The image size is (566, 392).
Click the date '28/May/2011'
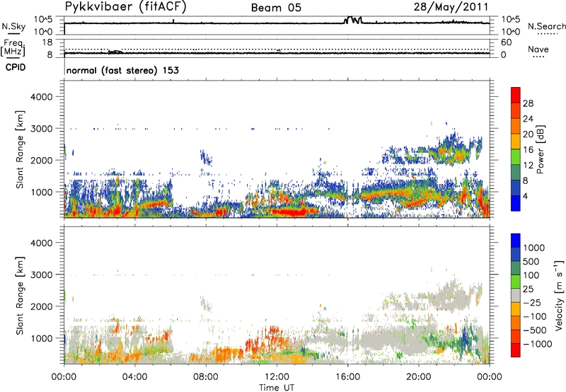point(451,7)
